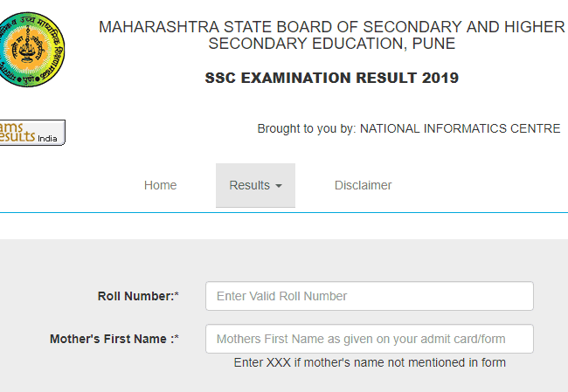
Task: Click the asterisk after Mother's First Name
Action: click(176, 339)
